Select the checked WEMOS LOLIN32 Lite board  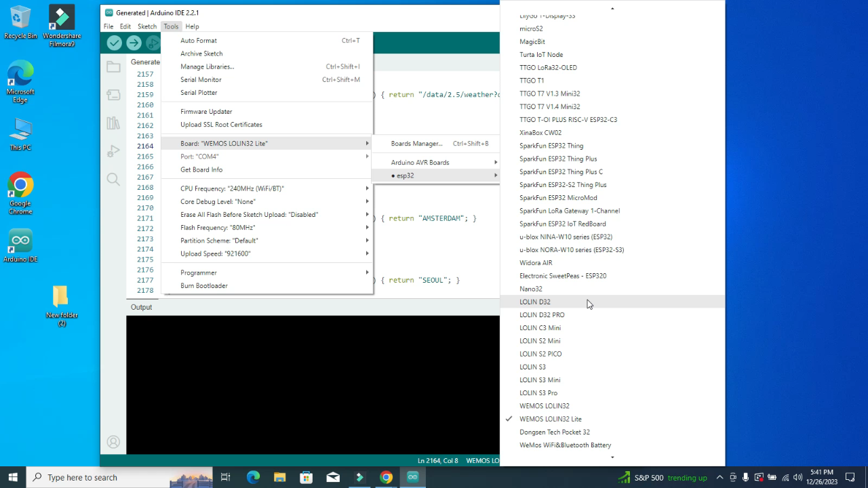612,419
